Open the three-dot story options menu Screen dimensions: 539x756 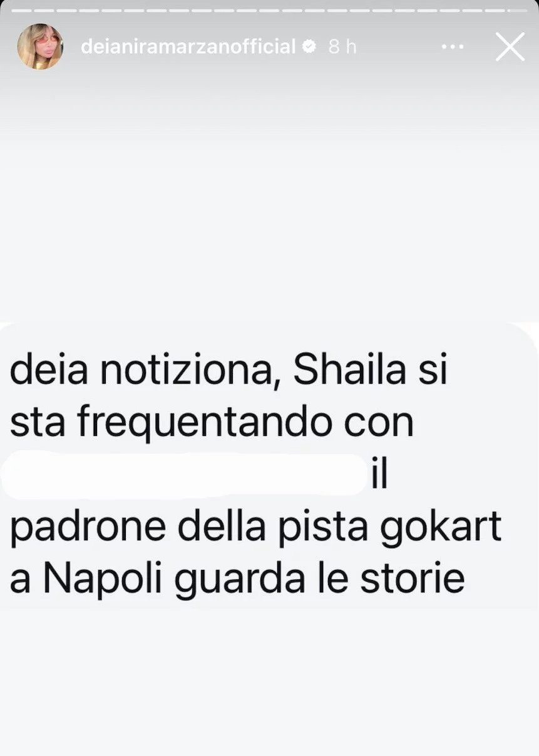point(452,47)
